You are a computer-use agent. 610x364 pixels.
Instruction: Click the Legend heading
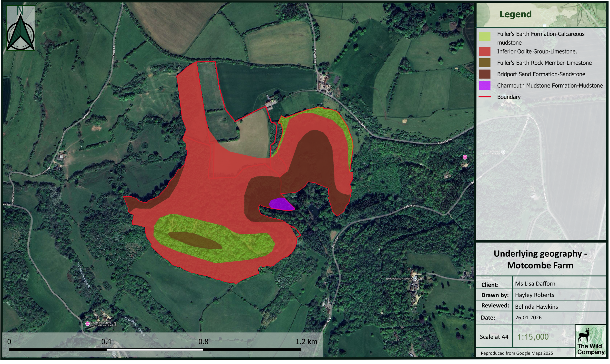click(x=516, y=14)
